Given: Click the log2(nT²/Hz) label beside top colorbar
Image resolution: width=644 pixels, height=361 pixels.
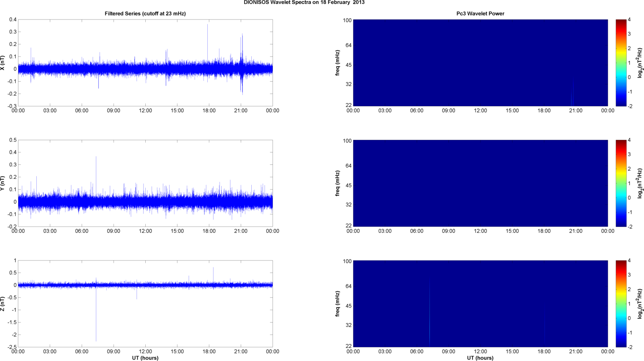Looking at the screenshot, I should tap(640, 63).
